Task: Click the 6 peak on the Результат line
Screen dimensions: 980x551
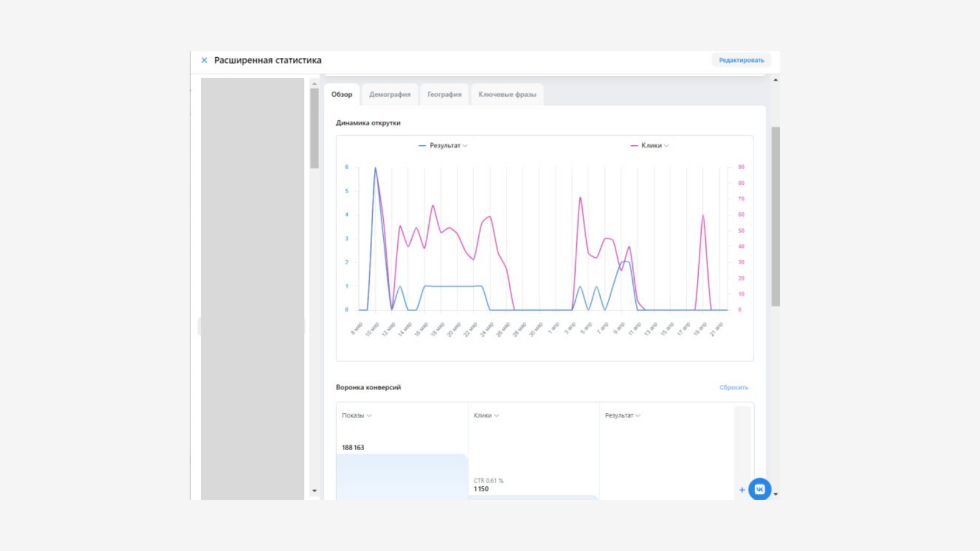Action: pos(375,168)
